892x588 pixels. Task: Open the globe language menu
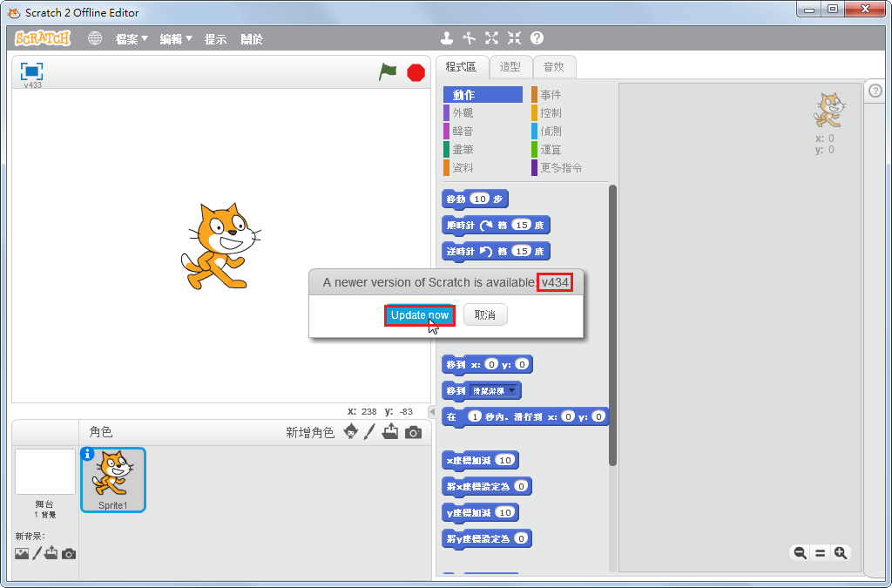pos(95,38)
